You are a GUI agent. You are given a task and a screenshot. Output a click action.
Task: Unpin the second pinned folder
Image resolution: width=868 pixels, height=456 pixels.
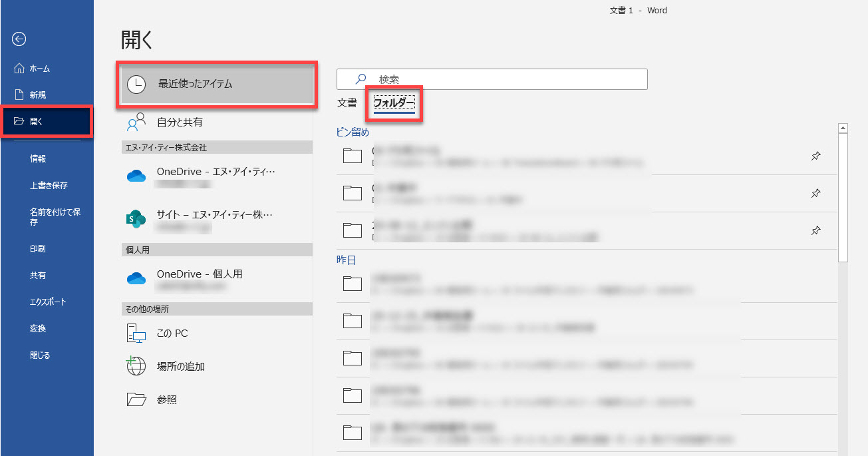[x=816, y=194]
